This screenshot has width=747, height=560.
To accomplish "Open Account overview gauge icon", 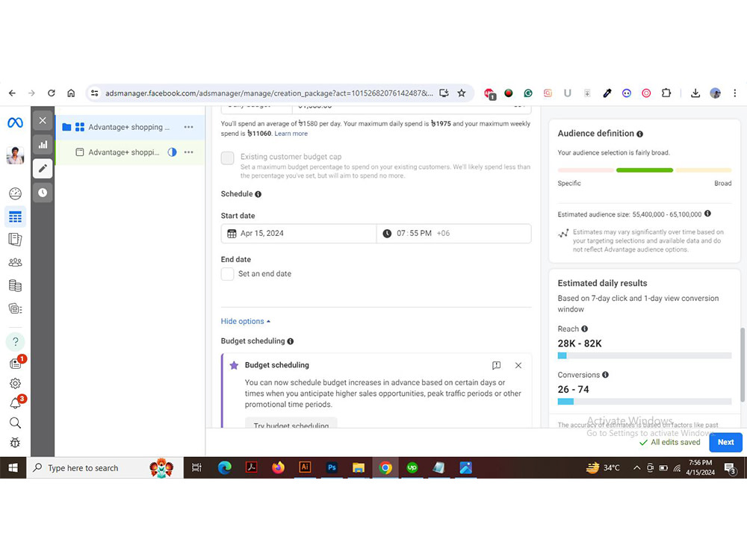I will click(x=15, y=193).
